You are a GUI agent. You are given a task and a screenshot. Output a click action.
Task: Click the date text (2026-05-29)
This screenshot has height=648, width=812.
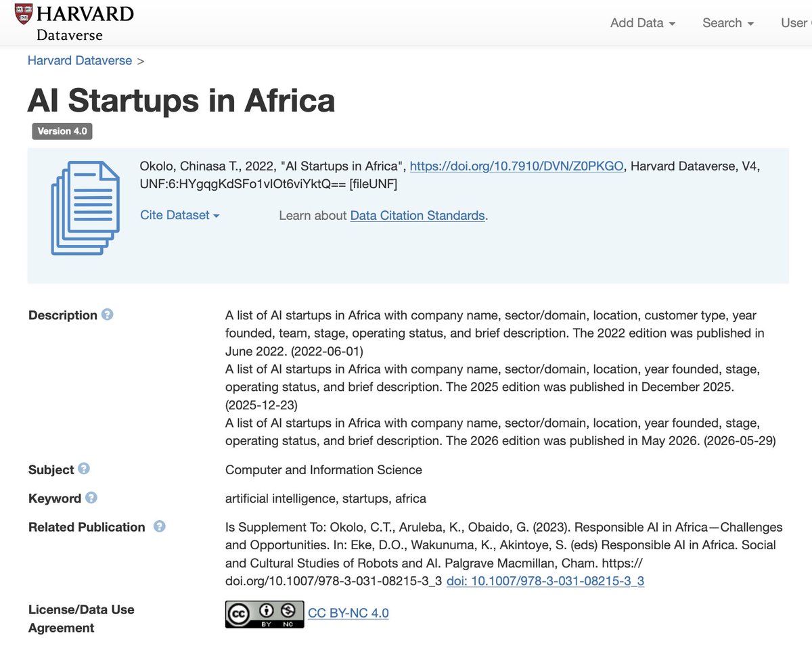coord(739,440)
